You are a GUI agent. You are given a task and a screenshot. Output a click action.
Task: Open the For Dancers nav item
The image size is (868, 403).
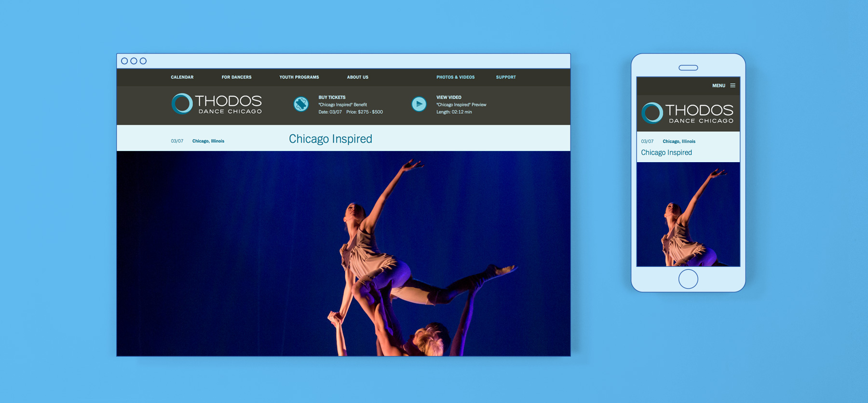236,77
